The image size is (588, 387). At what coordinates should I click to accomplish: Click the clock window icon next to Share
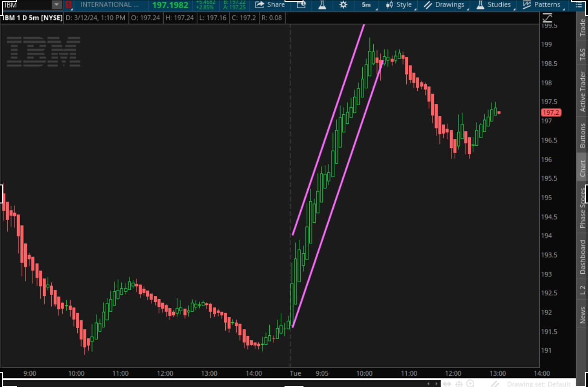pos(302,5)
